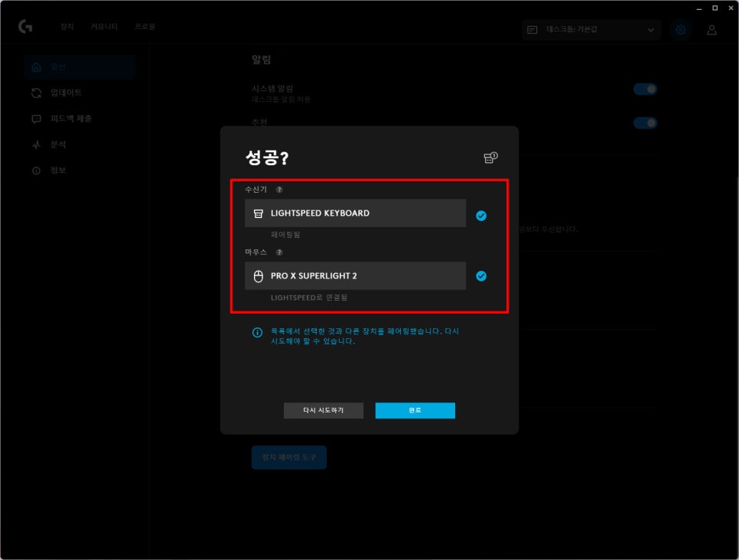Click the receiver info icon in dialog header

click(490, 158)
